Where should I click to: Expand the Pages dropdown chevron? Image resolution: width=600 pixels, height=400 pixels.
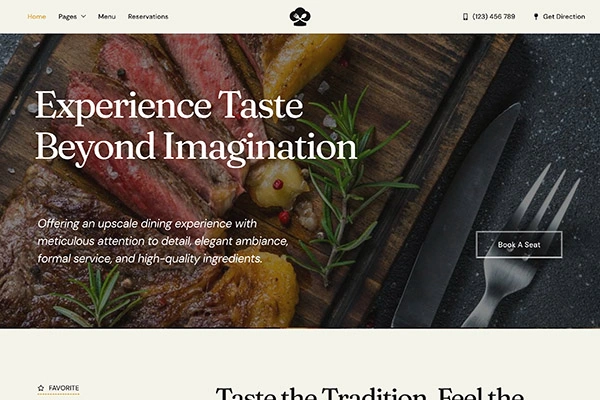(83, 16)
